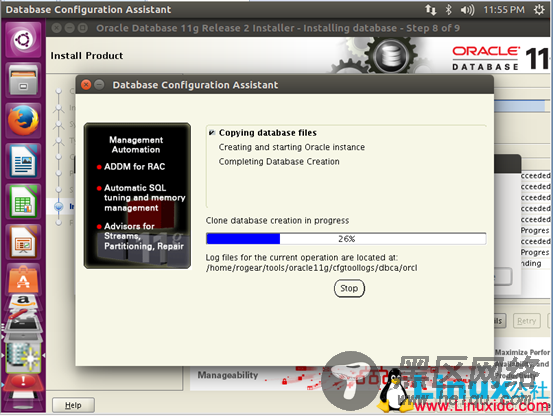Click the installer window title bar text
Viewport: 553px width, 416px height.
coord(278,28)
